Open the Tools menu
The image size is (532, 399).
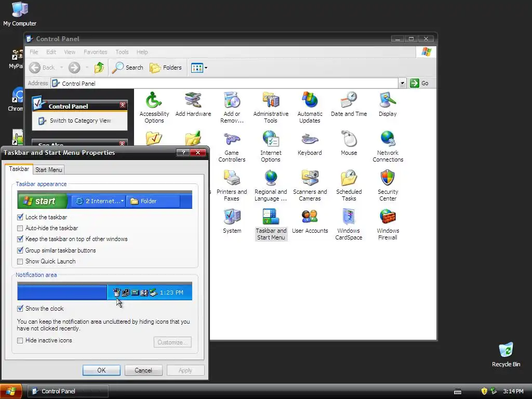pyautogui.click(x=122, y=52)
